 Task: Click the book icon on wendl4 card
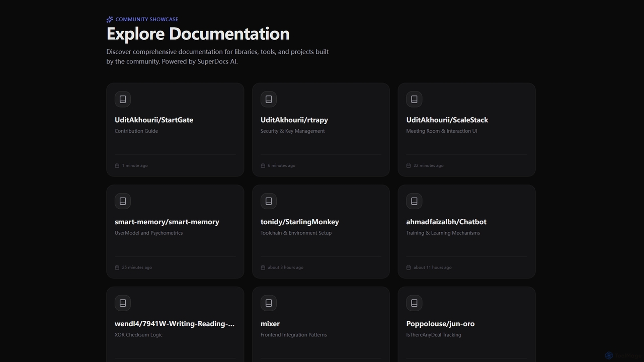[x=123, y=303]
